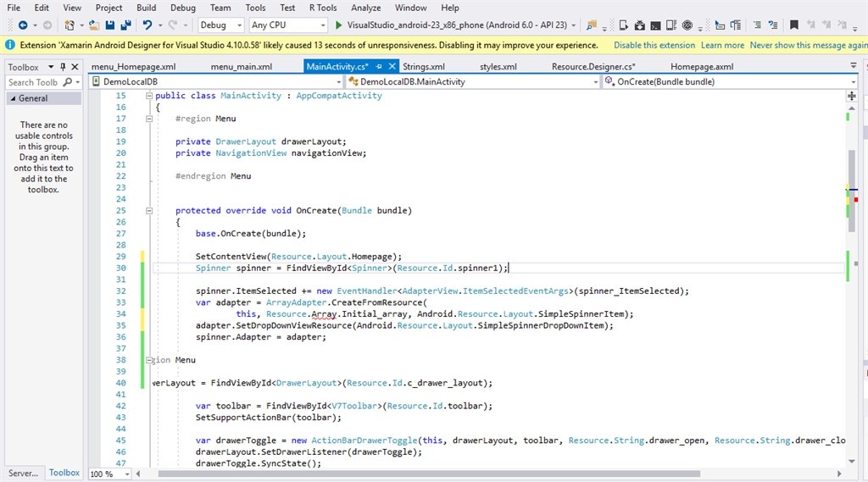Open the Toolbox window options dropdown arrow
Screen dimensions: 868x482
click(x=51, y=67)
